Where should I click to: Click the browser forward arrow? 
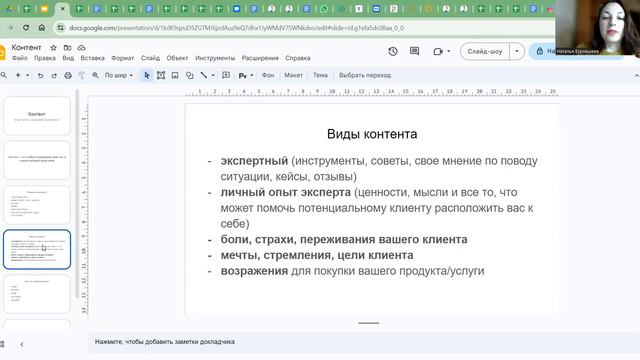(10, 28)
